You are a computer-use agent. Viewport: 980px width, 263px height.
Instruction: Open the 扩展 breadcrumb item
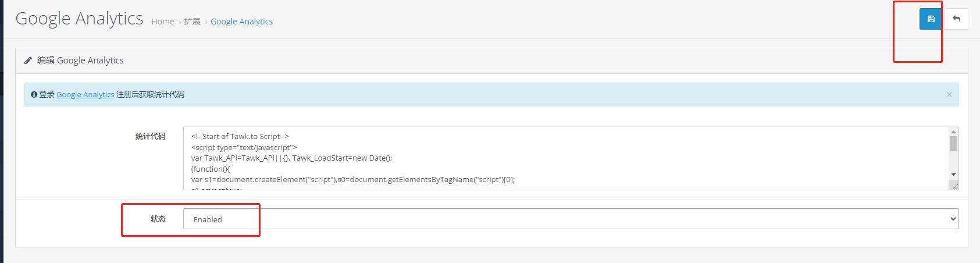[192, 22]
